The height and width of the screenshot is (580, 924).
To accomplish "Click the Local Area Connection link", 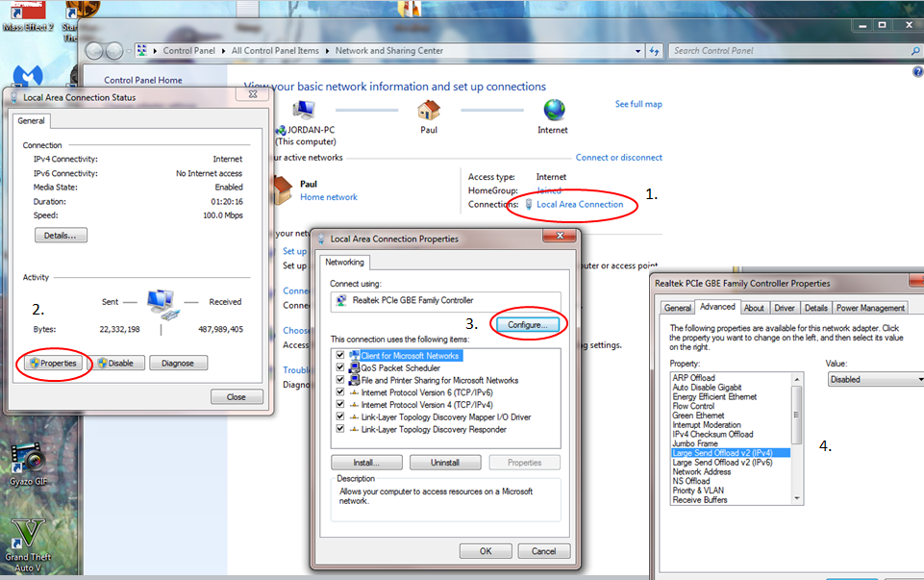I will coord(580,205).
